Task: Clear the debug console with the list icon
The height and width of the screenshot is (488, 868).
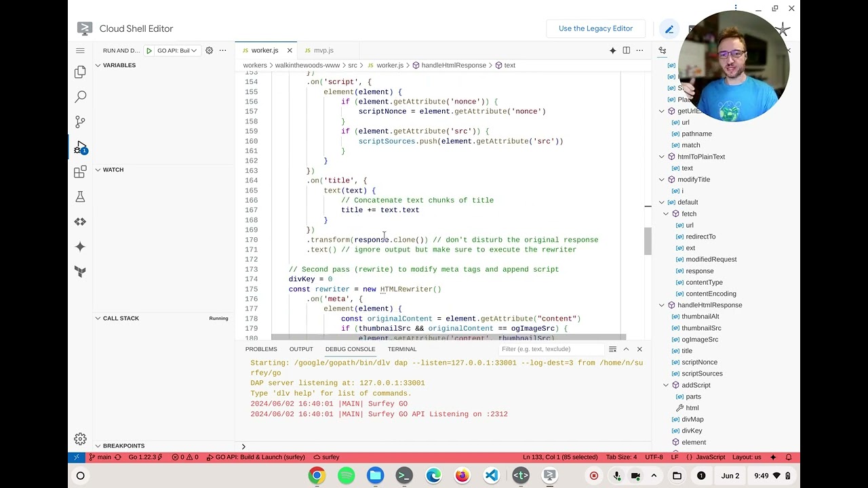Action: [612, 349]
